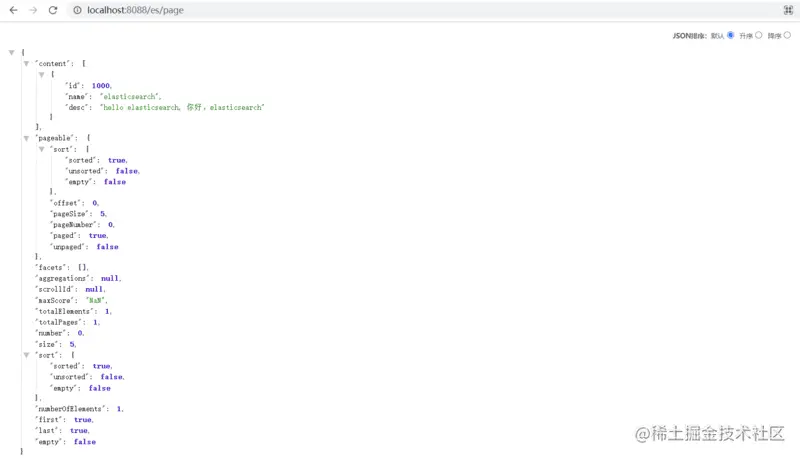Reload the localhost page

(x=53, y=10)
